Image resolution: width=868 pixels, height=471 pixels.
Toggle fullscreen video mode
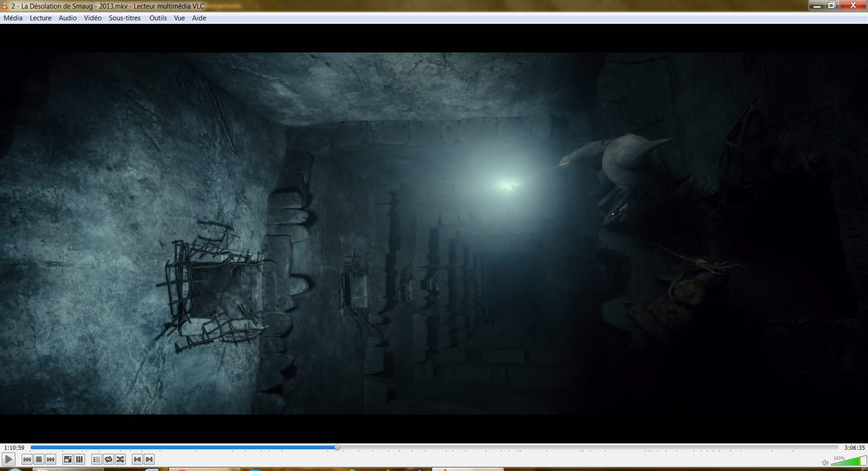67,459
